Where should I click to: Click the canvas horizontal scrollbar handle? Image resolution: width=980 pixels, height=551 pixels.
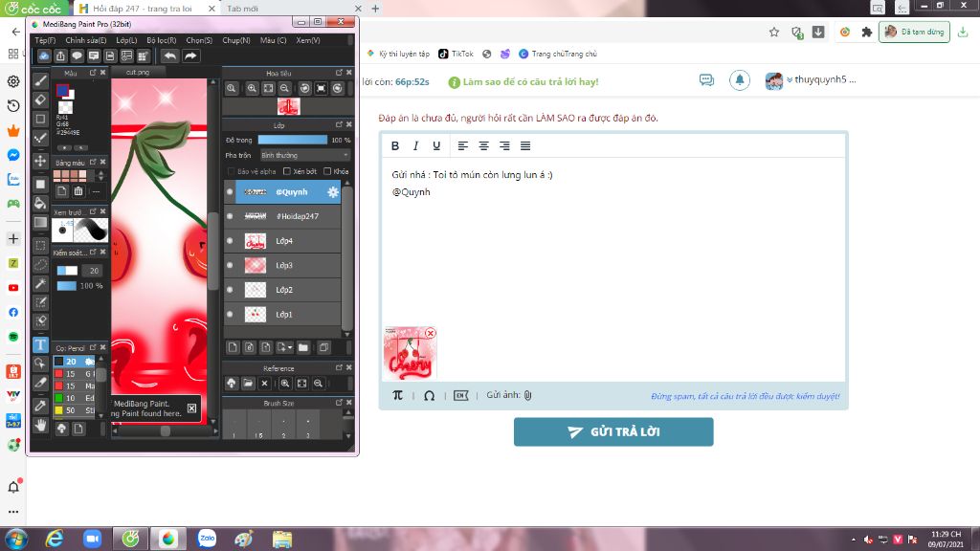click(165, 430)
